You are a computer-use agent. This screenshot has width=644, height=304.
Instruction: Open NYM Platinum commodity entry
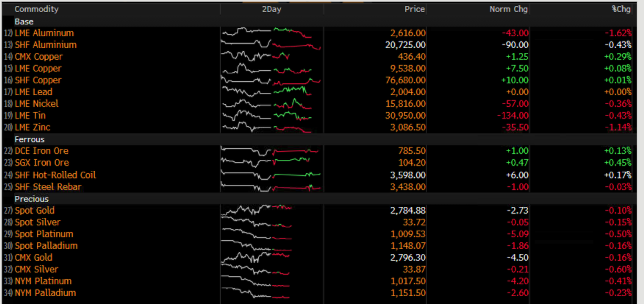coord(43,282)
